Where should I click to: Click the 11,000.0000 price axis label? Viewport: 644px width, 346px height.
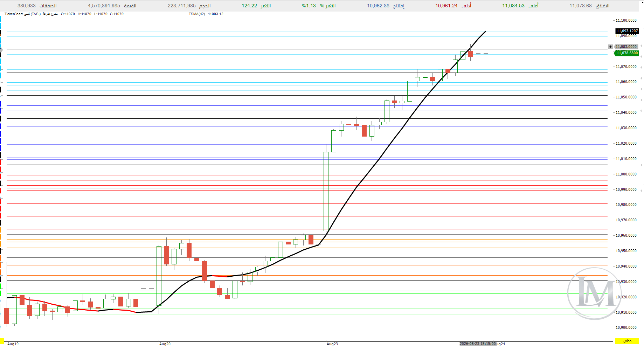(x=626, y=174)
